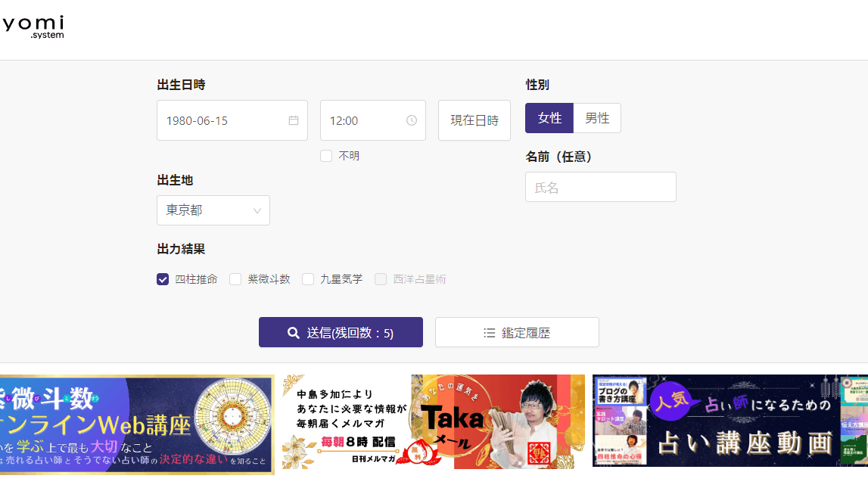Submit form with 送信 button
Image resolution: width=868 pixels, height=488 pixels.
(x=341, y=333)
